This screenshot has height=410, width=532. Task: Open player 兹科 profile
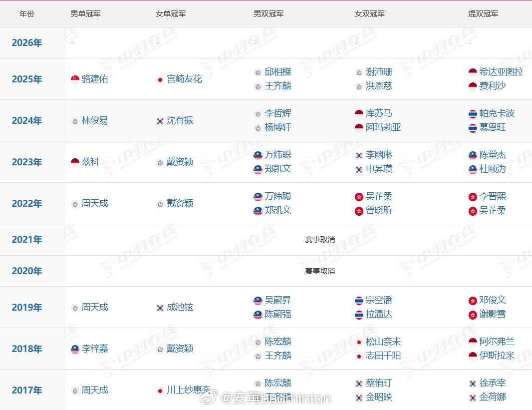coord(90,162)
